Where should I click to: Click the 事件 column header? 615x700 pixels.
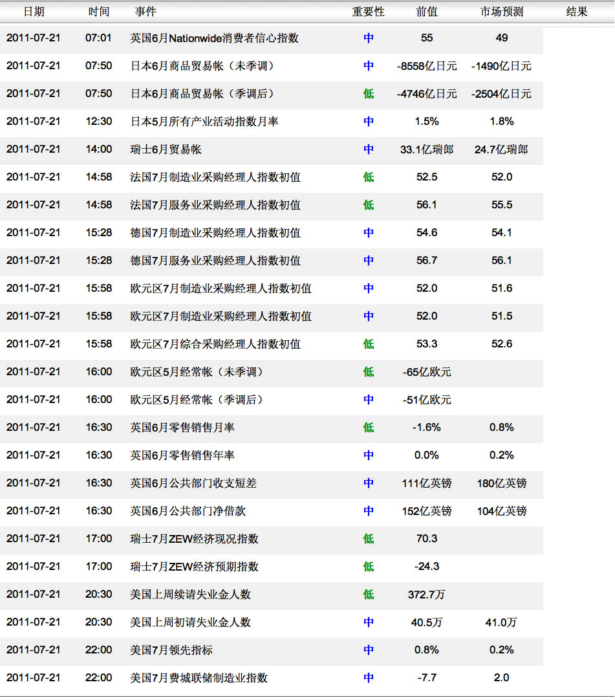click(x=146, y=12)
